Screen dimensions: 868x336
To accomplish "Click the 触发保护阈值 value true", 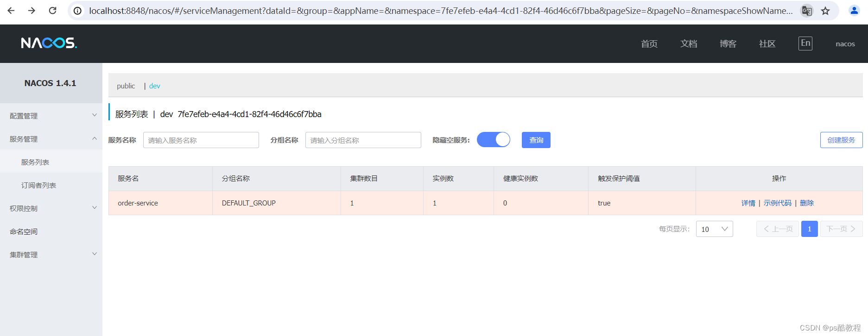I will 604,203.
